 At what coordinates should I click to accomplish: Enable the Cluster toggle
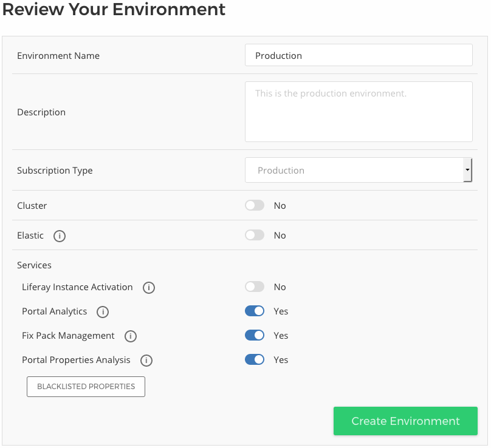click(255, 206)
